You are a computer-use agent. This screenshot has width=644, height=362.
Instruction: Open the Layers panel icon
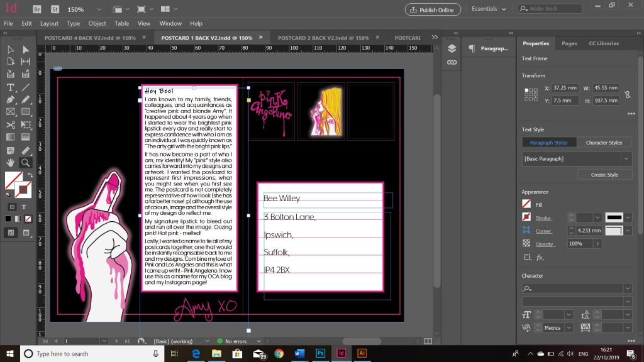pos(452,48)
